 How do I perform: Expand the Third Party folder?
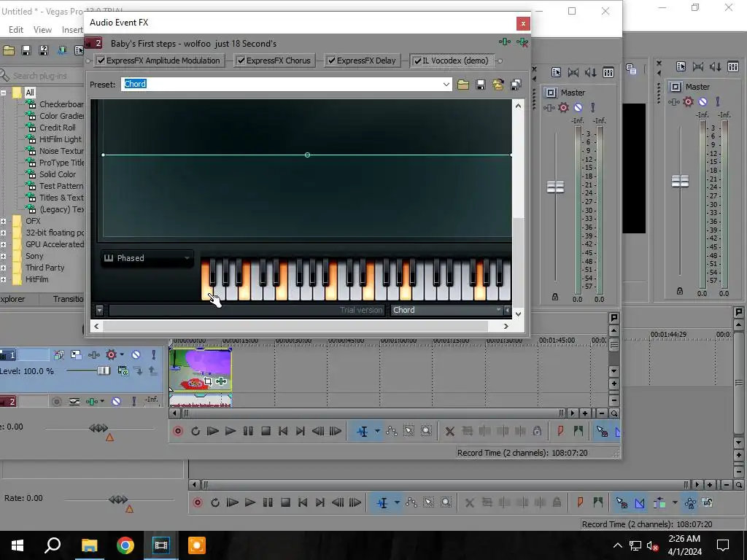point(4,268)
